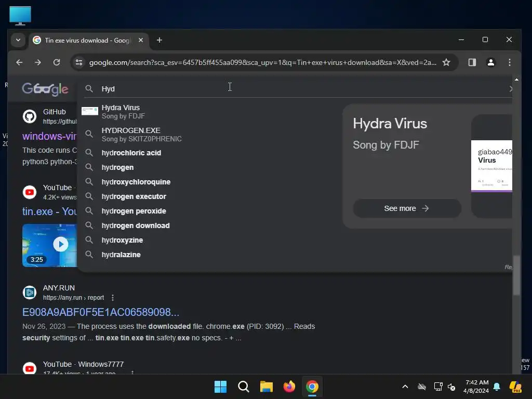532x399 pixels.
Task: Click the Hydra Virus suggestion thumbnail
Action: pos(90,111)
